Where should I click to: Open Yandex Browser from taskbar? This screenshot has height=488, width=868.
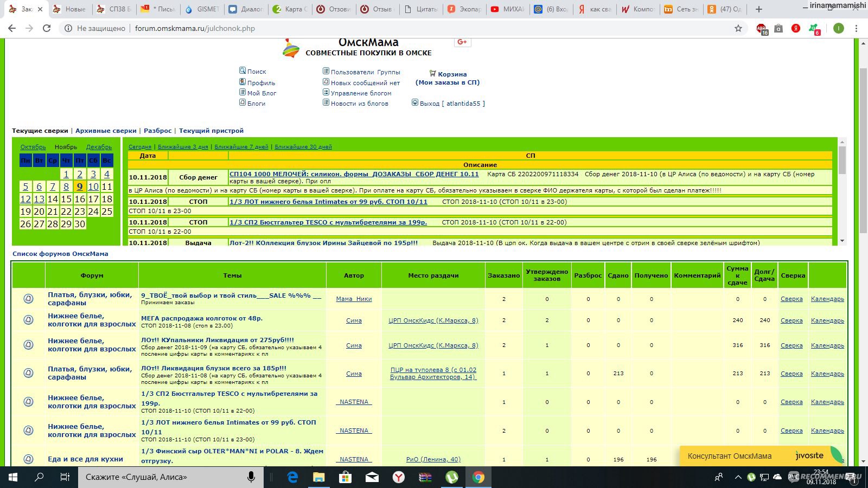tap(399, 477)
